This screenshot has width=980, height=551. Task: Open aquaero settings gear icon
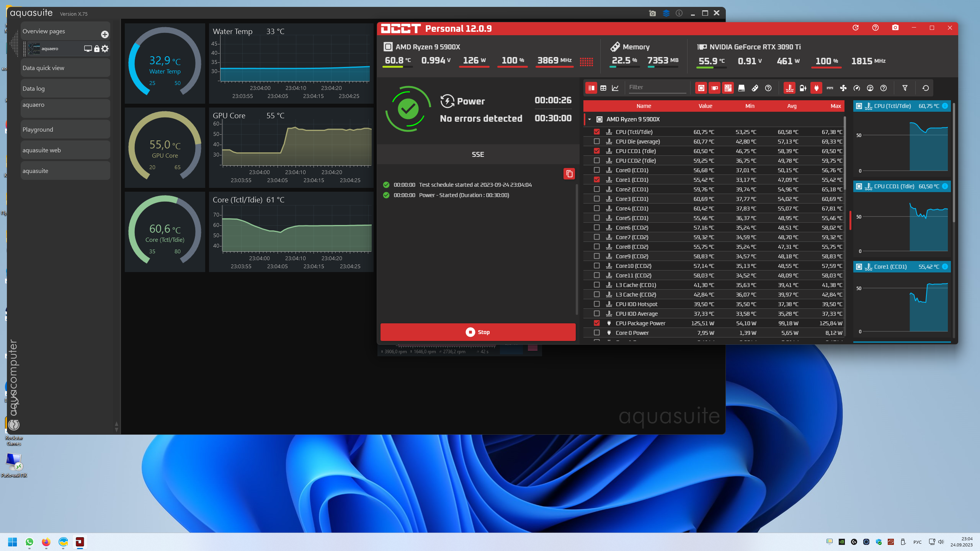click(105, 49)
